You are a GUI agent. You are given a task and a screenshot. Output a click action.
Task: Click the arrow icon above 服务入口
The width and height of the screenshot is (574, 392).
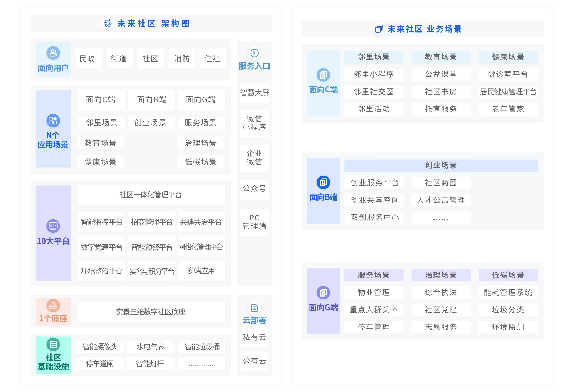tap(254, 53)
